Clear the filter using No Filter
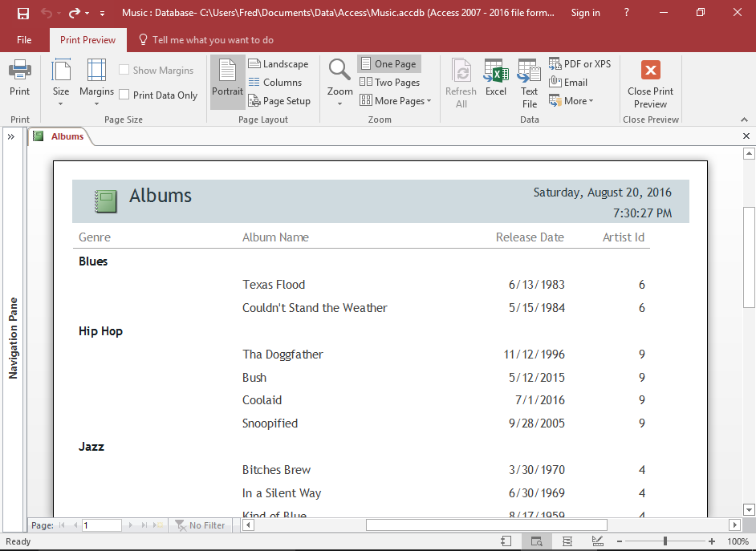 point(201,525)
